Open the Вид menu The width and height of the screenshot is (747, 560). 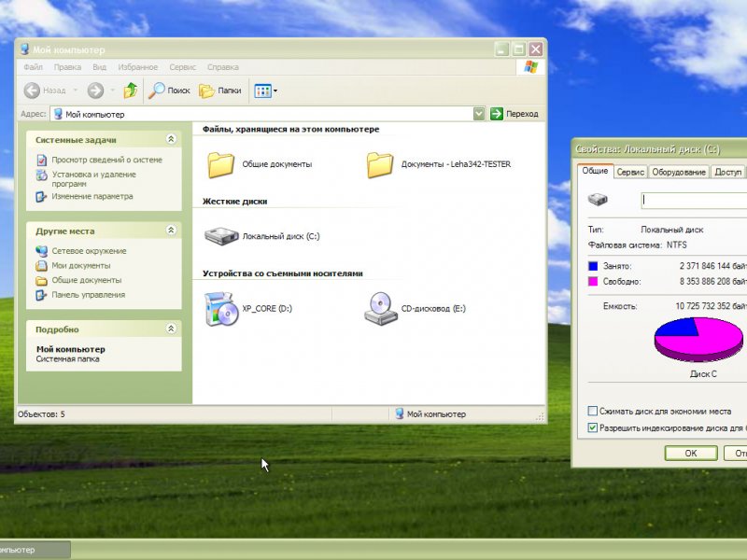pos(99,67)
